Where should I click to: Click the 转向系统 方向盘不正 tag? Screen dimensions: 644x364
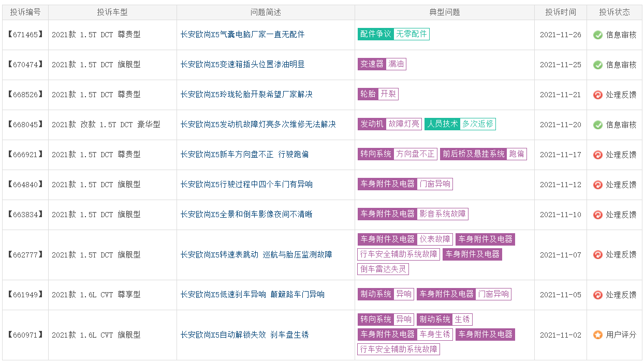coord(398,154)
